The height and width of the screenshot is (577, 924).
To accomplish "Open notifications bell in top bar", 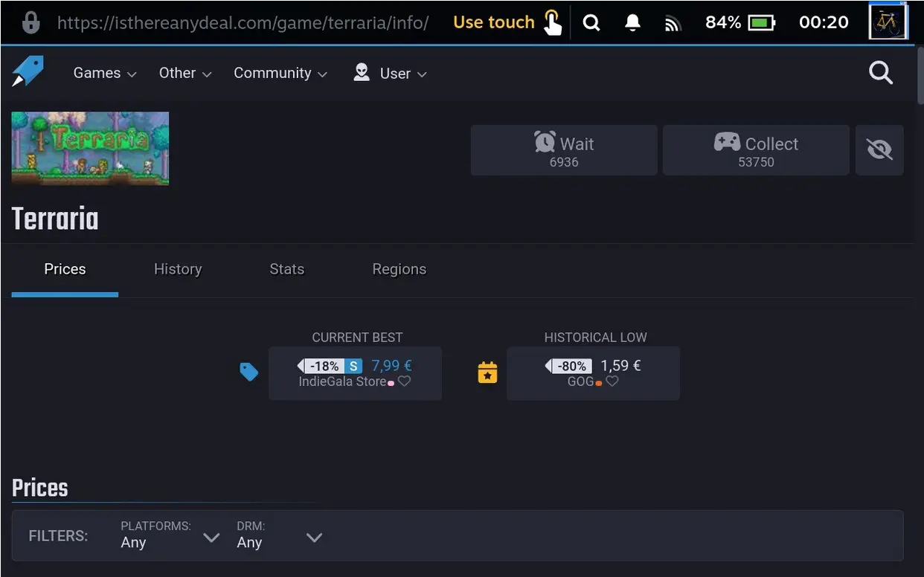I will (x=632, y=22).
